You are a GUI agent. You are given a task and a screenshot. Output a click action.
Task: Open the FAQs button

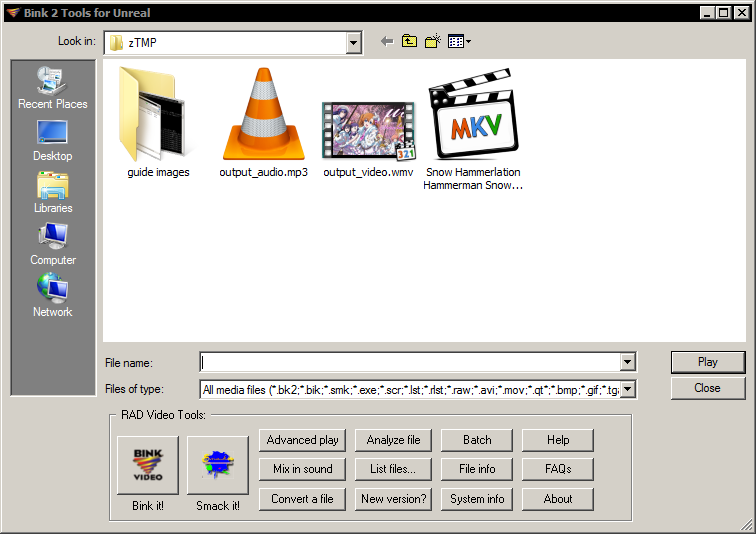(558, 469)
